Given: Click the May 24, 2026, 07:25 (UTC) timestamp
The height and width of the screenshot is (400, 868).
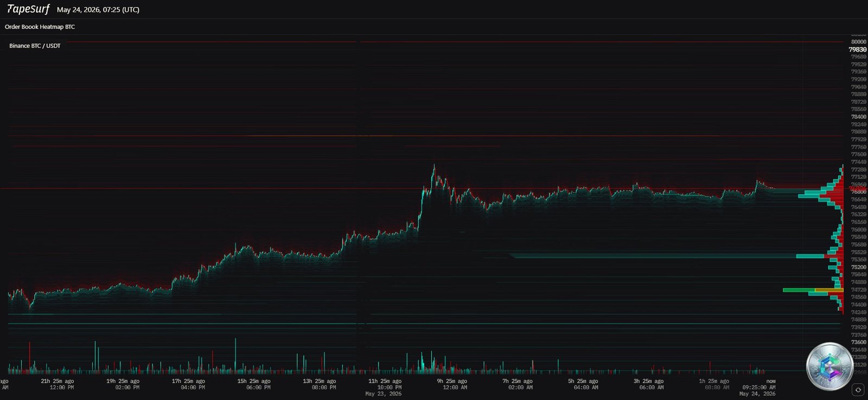Looking at the screenshot, I should click(98, 10).
